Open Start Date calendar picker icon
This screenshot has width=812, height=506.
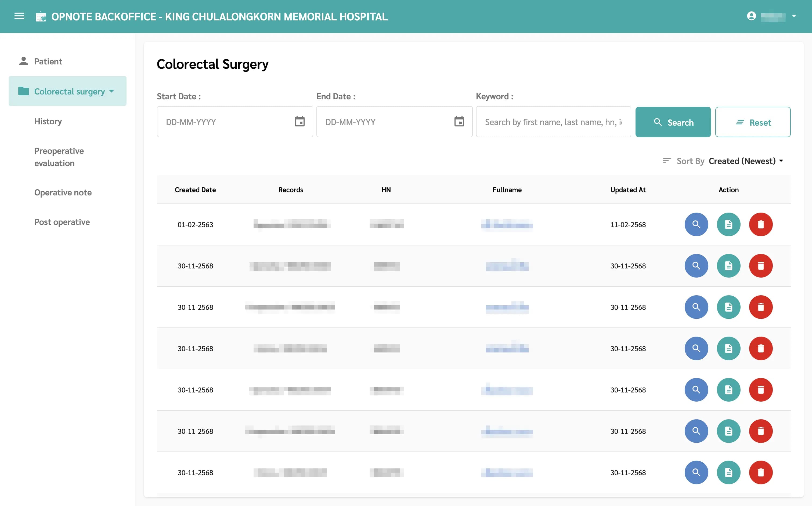299,122
